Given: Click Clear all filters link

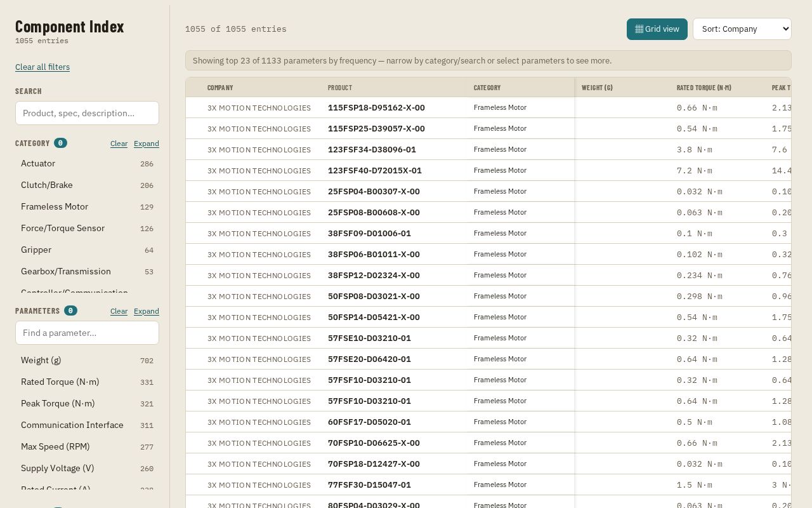Looking at the screenshot, I should [43, 67].
